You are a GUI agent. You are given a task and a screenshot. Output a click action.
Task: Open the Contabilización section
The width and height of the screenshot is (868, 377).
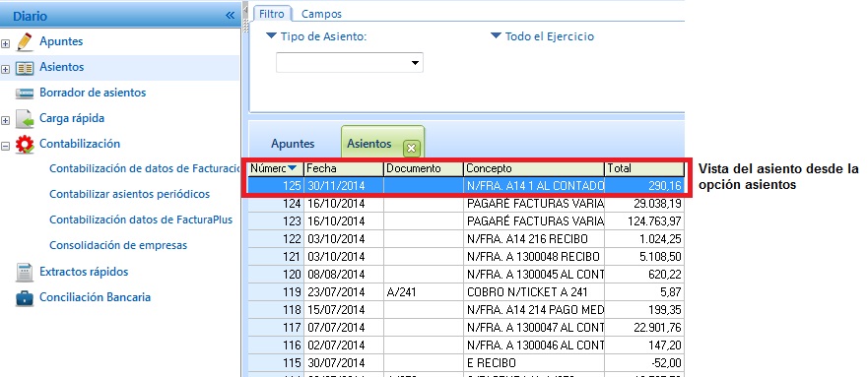80,143
